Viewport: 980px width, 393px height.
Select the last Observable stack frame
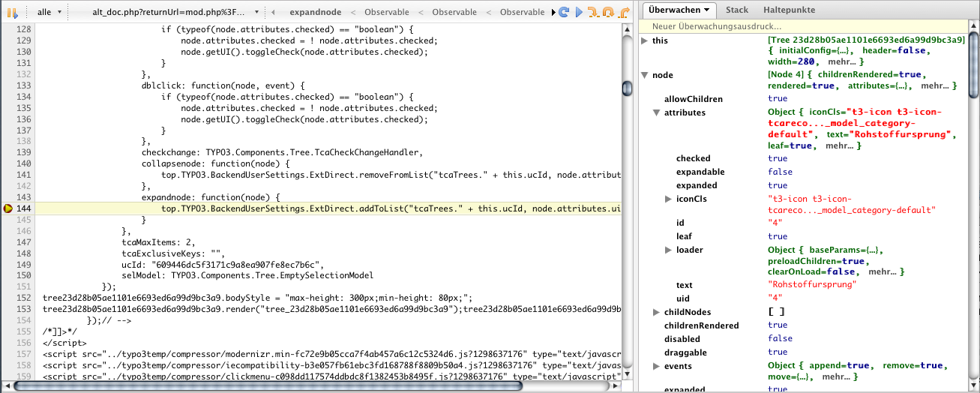522,13
